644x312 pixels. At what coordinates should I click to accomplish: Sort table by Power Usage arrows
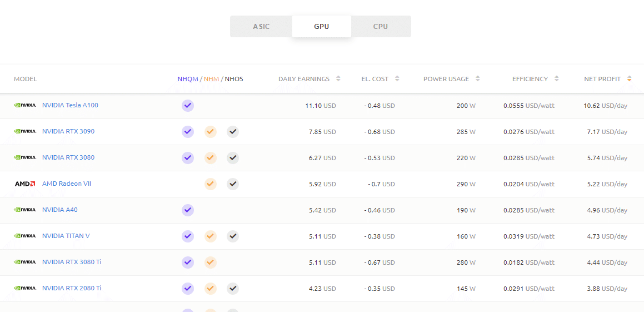coord(478,79)
